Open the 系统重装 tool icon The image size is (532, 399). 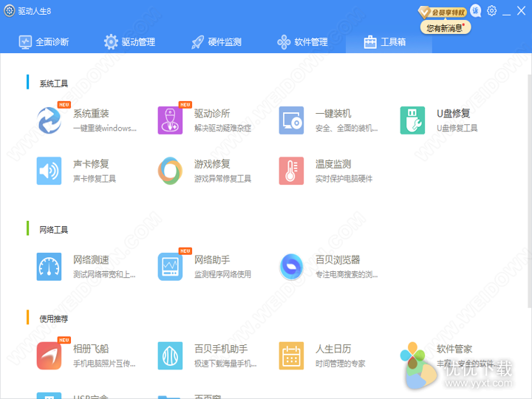[50, 120]
